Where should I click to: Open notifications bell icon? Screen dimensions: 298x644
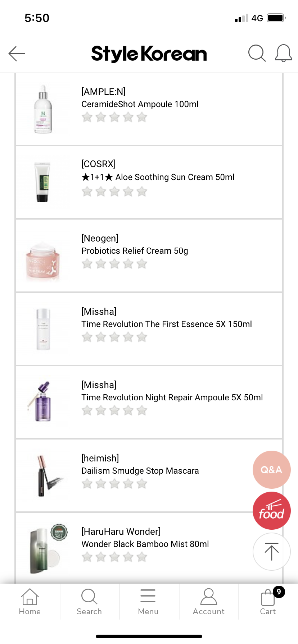[x=283, y=54]
